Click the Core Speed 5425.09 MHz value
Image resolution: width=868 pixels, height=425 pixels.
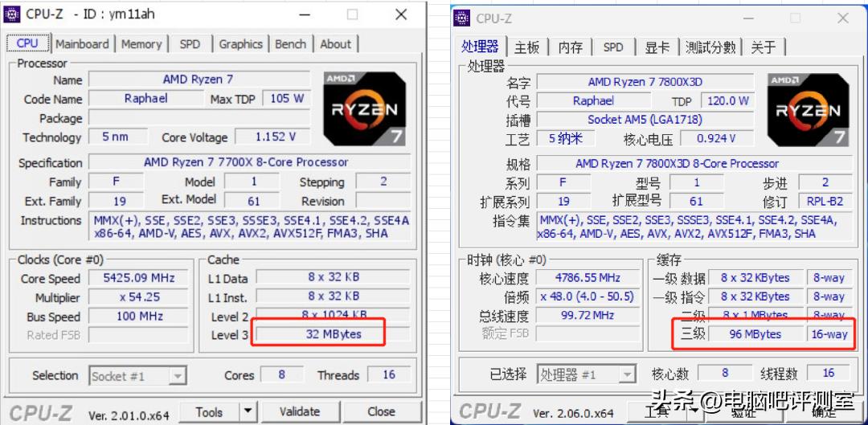click(138, 278)
